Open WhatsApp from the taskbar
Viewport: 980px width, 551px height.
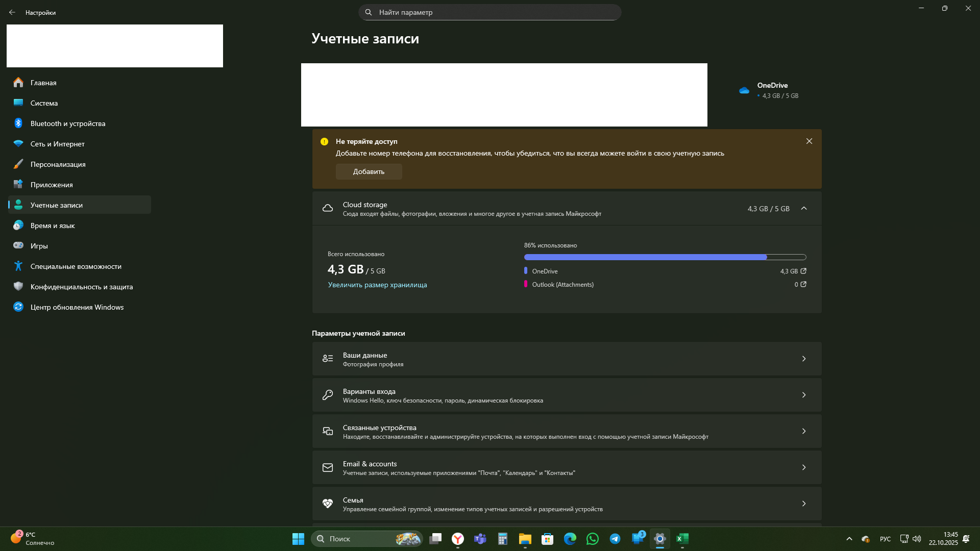(x=593, y=539)
